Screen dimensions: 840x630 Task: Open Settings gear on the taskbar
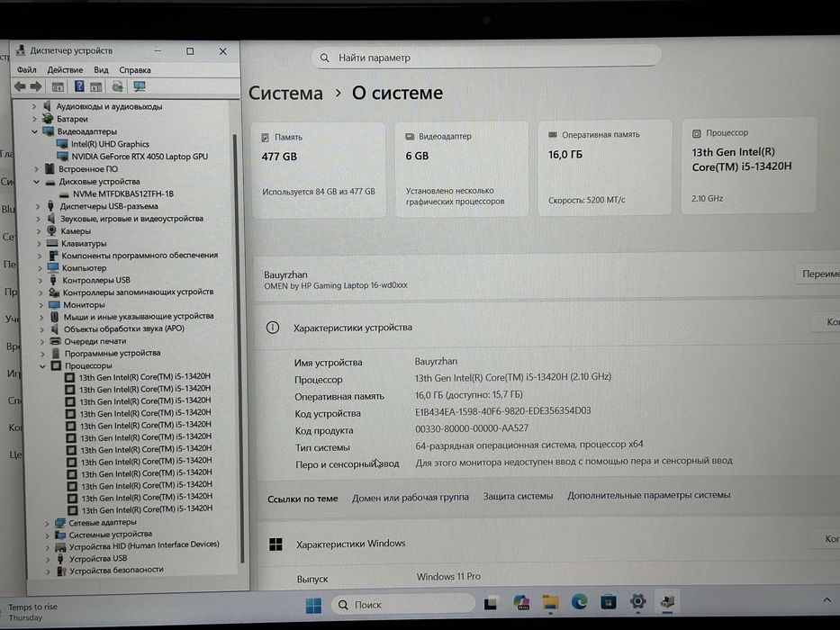pyautogui.click(x=637, y=601)
